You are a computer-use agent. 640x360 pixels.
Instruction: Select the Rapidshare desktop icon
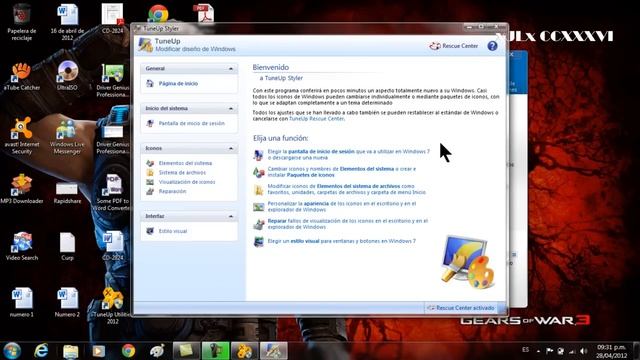(x=67, y=192)
